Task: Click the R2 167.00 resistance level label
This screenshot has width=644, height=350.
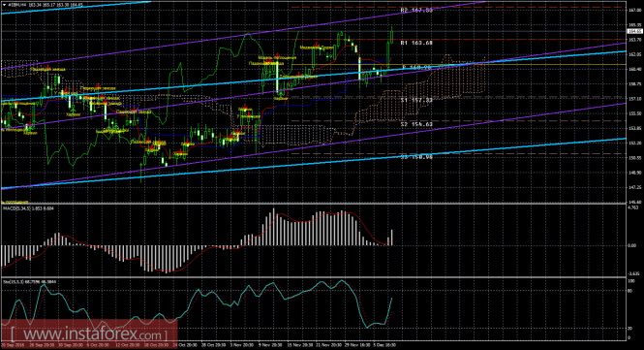Action: pos(416,11)
